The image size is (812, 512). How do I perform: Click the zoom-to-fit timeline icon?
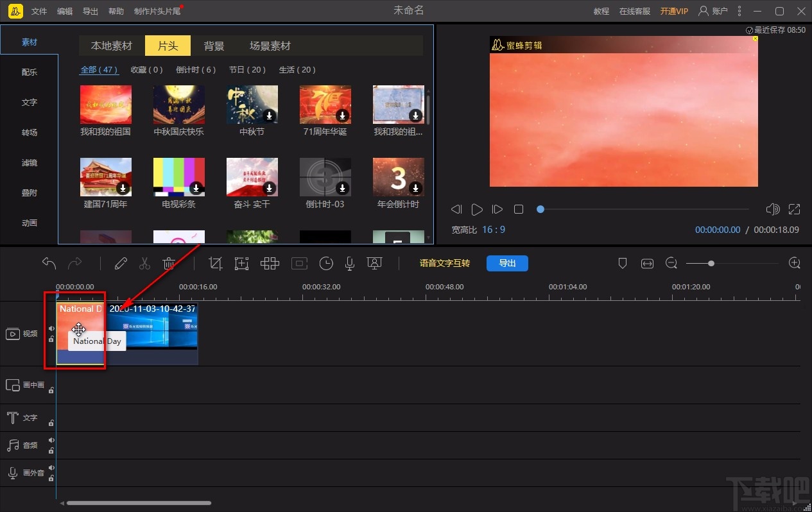[x=647, y=263]
